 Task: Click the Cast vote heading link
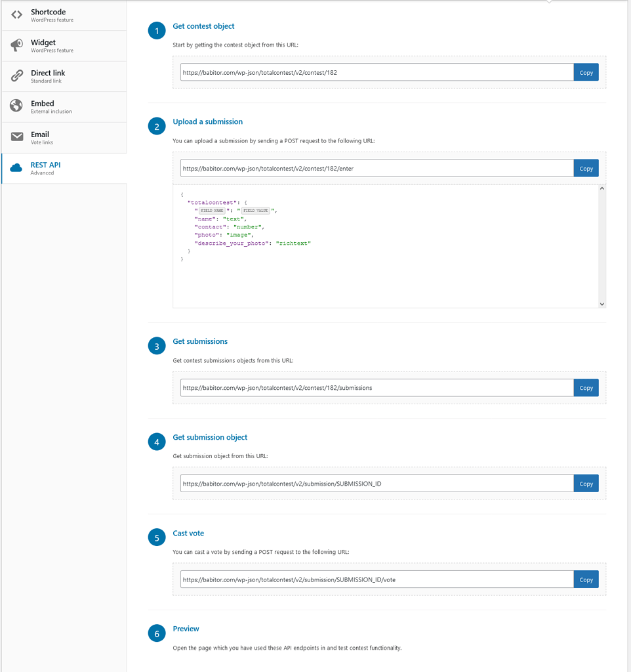188,533
